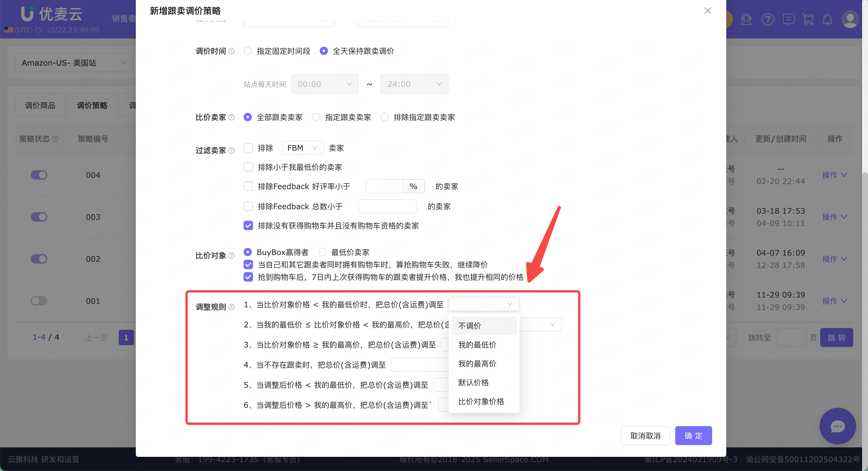
Task: Click the Feedback 总数小于 input field
Action: tap(387, 206)
